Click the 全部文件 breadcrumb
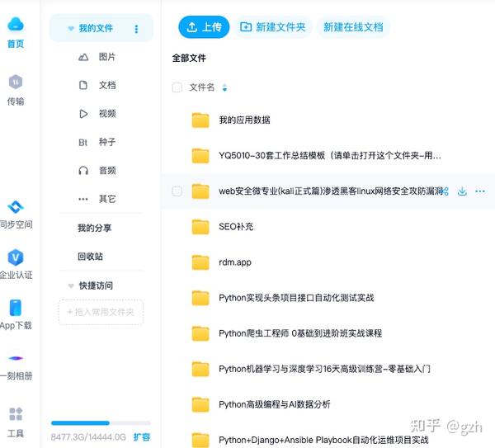495x448 pixels. [189, 58]
